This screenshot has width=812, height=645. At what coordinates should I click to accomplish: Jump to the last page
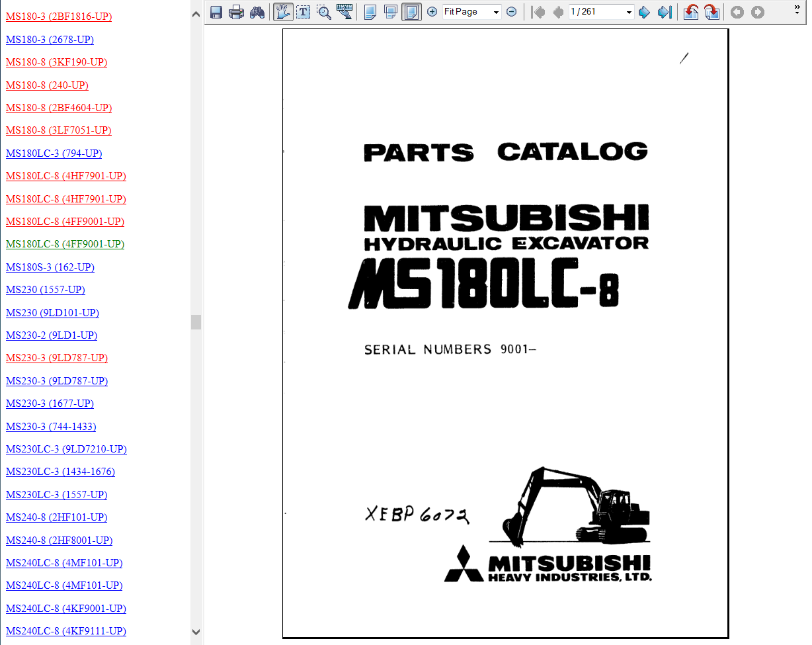(x=664, y=12)
